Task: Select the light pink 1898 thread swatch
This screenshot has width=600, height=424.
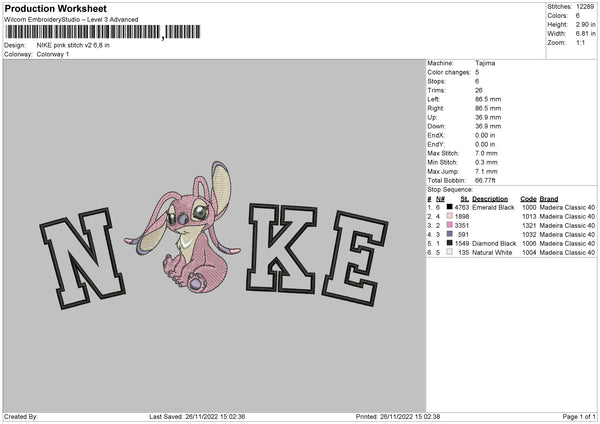Action: [451, 216]
